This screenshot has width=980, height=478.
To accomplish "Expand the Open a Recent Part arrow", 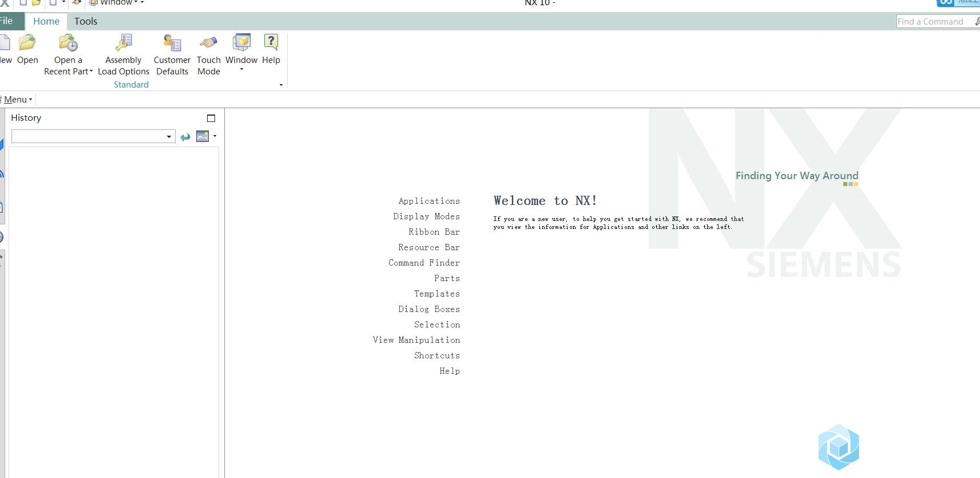I will pos(91,72).
